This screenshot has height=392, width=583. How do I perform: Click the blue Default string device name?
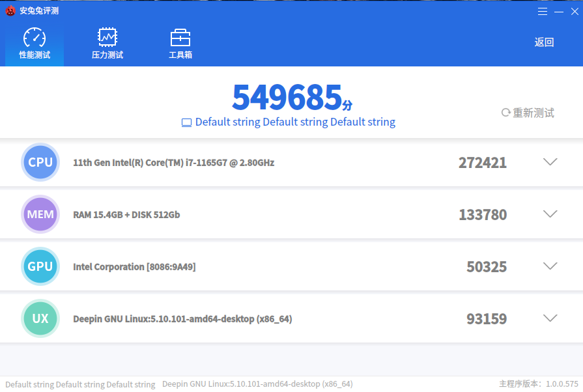point(295,122)
